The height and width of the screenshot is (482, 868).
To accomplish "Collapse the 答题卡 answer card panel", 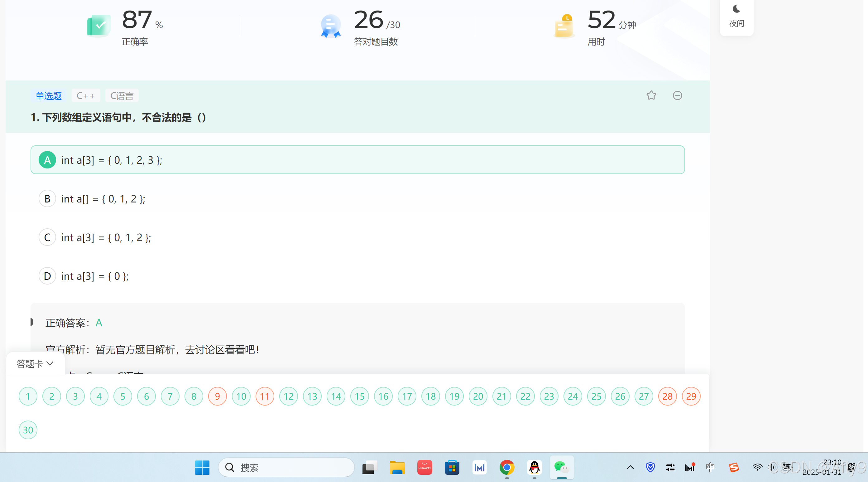I will pyautogui.click(x=35, y=364).
